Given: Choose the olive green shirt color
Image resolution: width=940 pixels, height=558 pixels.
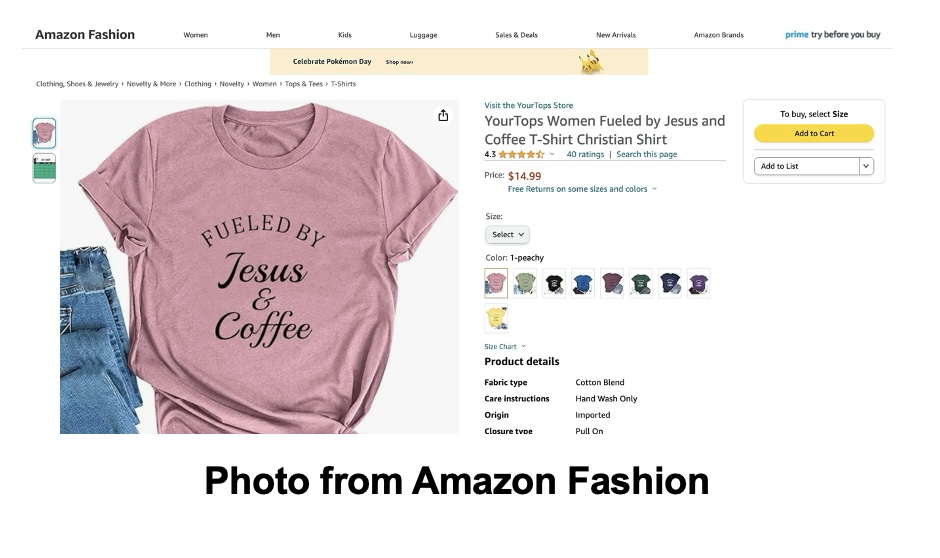Looking at the screenshot, I should point(525,283).
